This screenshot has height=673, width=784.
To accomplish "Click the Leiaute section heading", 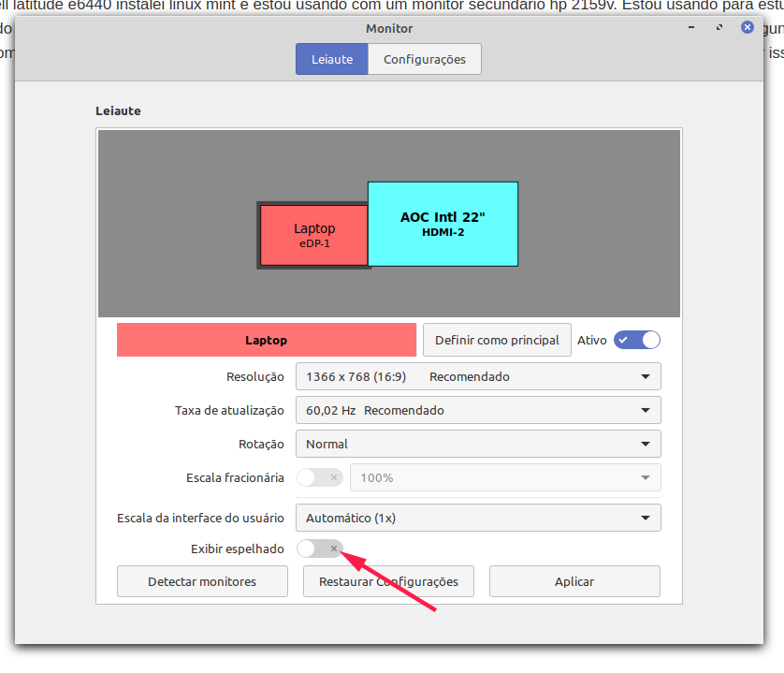I will pos(118,111).
